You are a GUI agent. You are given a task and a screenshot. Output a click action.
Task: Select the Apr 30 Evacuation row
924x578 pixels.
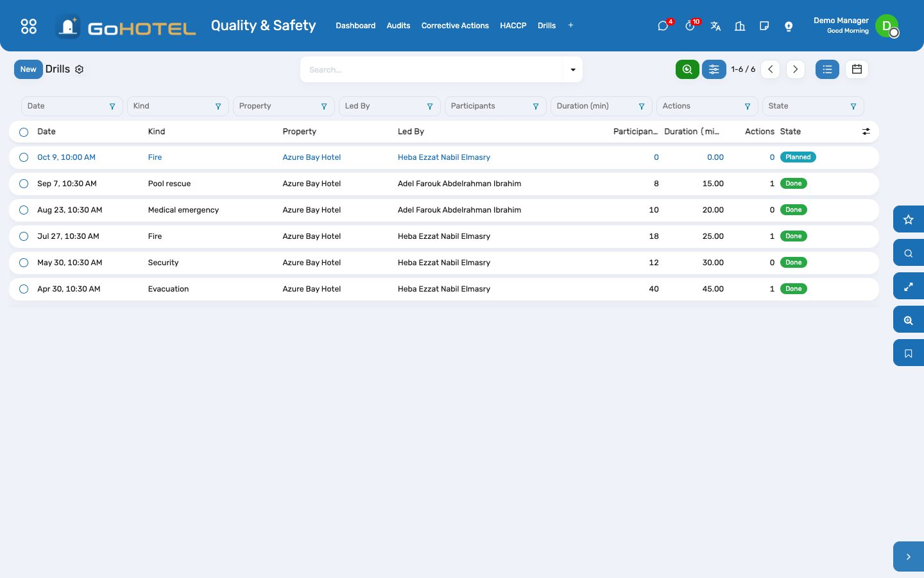pos(24,289)
